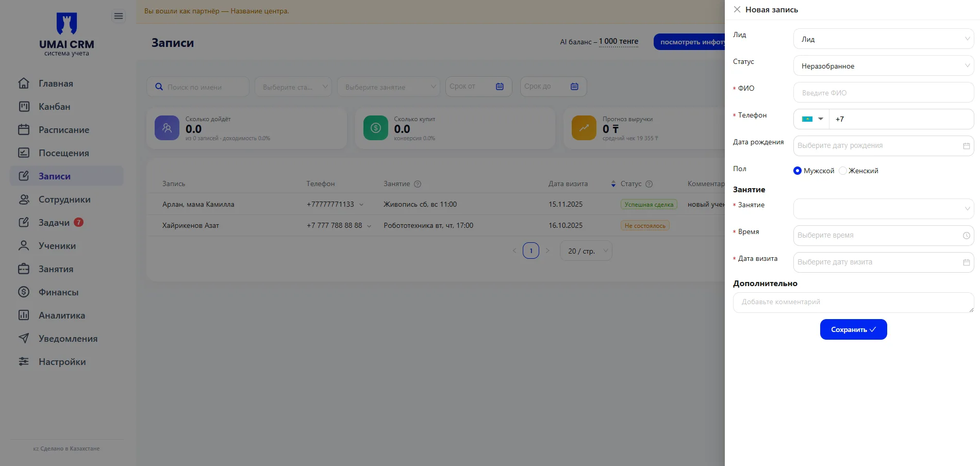Open Сотрудники section
This screenshot has width=980, height=466.
67,199
